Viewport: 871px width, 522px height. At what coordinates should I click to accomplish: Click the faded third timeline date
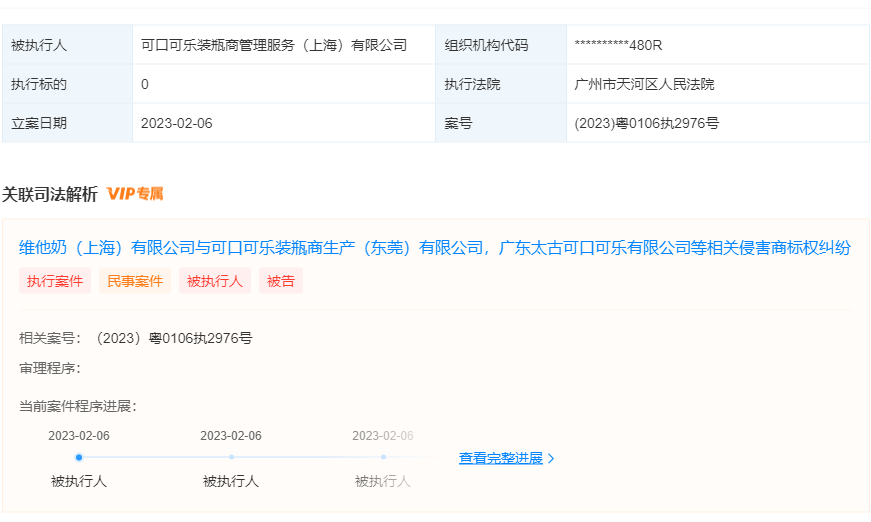point(383,436)
